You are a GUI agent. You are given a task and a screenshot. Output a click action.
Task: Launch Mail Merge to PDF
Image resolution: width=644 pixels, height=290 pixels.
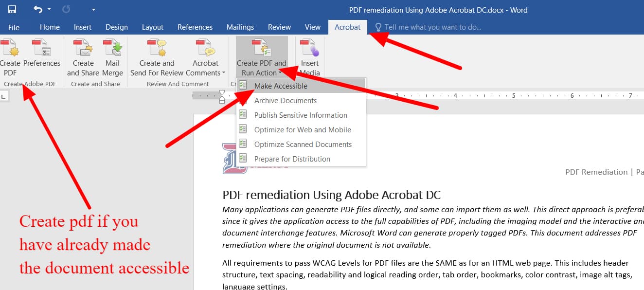tap(112, 57)
